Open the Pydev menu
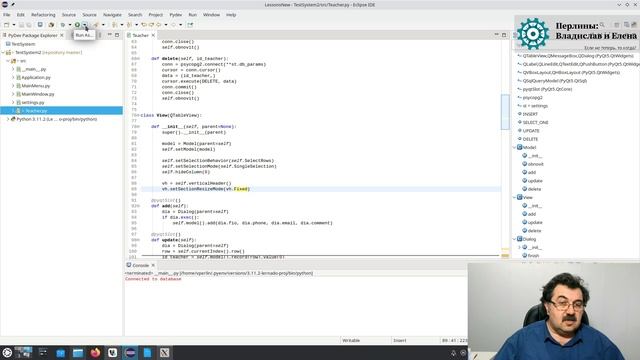Viewport: 640px width, 360px height. (176, 15)
